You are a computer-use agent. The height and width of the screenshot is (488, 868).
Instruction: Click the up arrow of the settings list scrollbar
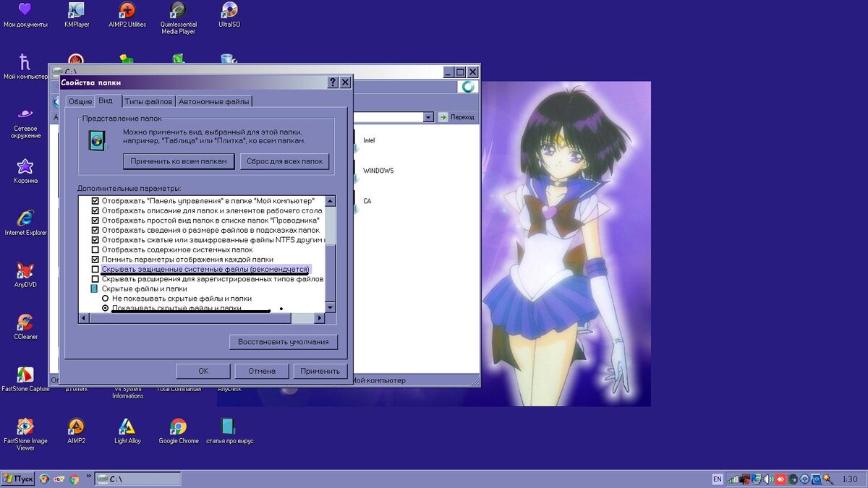click(331, 201)
